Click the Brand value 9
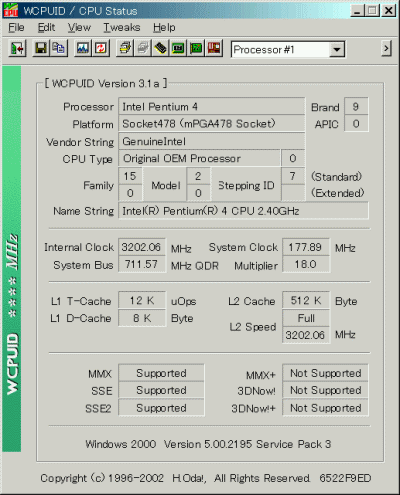Screen dimensions: 400x495 pyautogui.click(x=356, y=107)
